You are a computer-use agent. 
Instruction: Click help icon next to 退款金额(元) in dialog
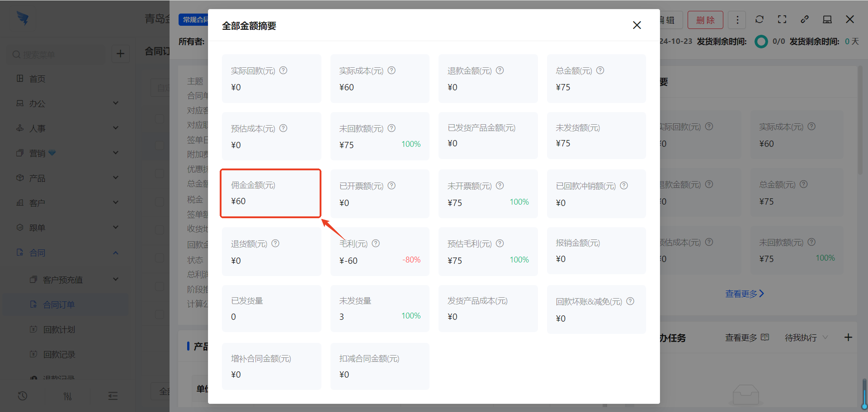coord(500,70)
